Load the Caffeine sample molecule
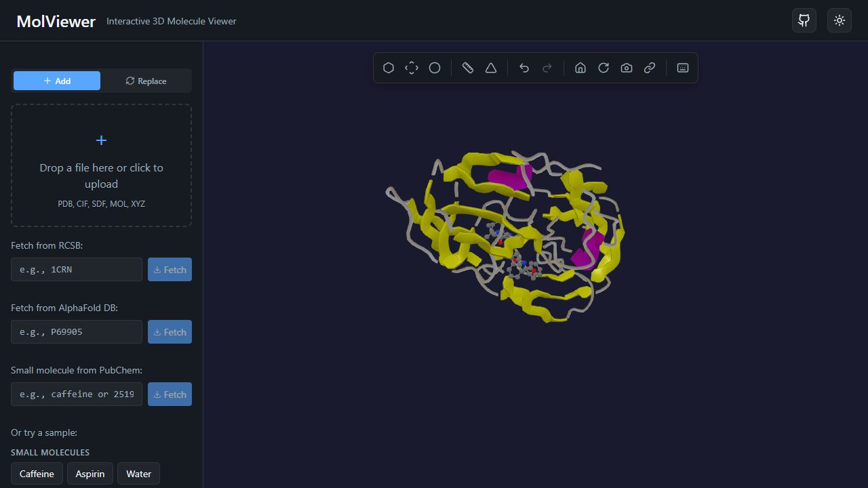 pos(37,474)
